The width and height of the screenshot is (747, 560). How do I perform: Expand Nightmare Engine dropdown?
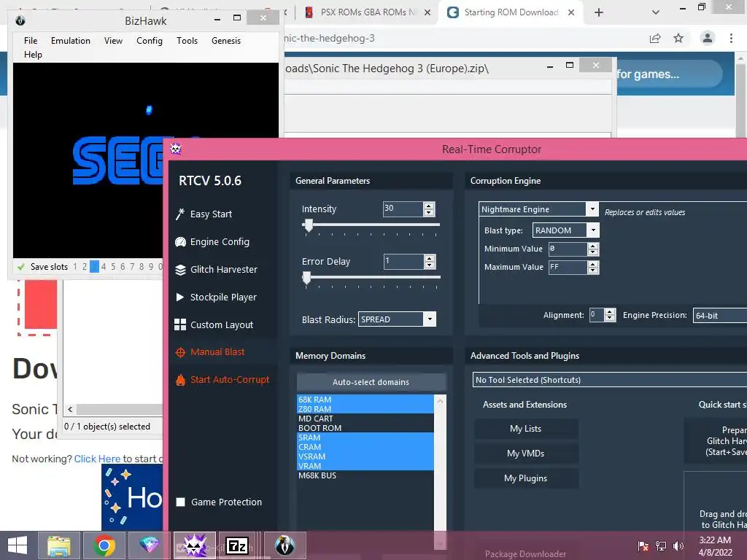(592, 209)
